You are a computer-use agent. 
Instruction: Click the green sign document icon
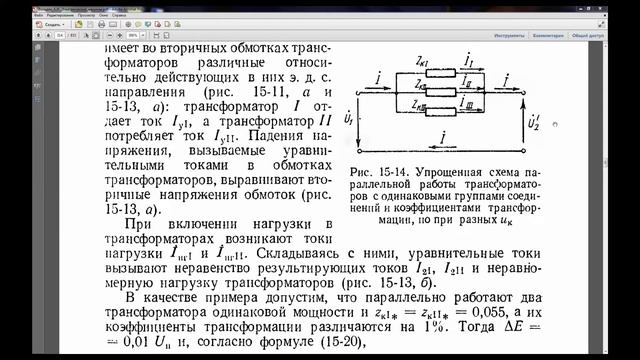[177, 24]
